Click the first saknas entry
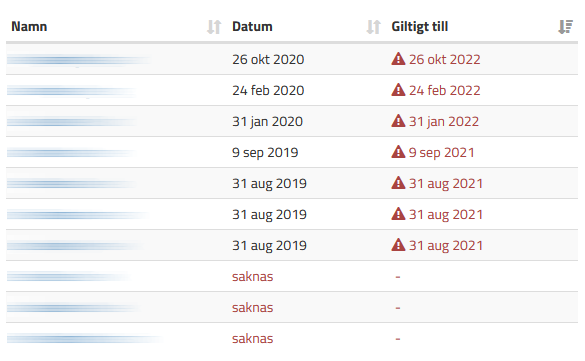 tap(253, 276)
